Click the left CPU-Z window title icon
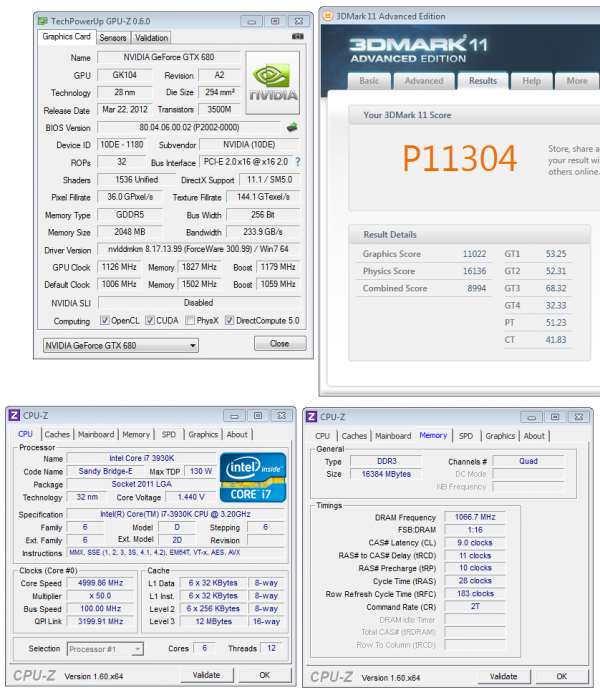This screenshot has width=600, height=695. coord(15,415)
